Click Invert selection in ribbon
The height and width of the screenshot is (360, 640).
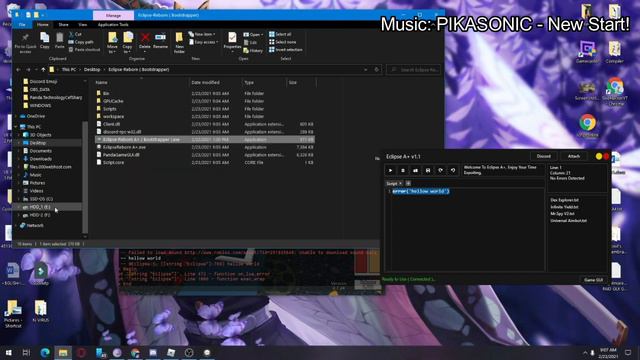point(286,50)
